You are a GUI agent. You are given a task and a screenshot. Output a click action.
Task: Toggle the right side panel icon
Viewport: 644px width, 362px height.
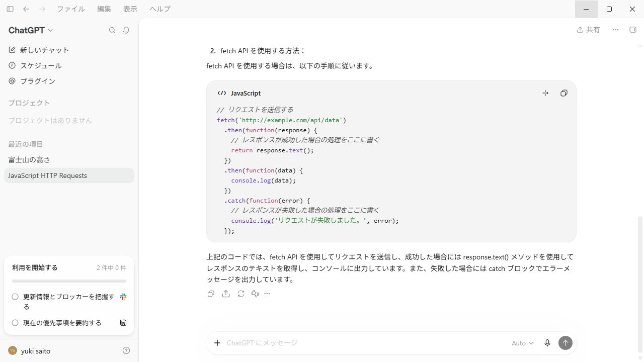633,30
